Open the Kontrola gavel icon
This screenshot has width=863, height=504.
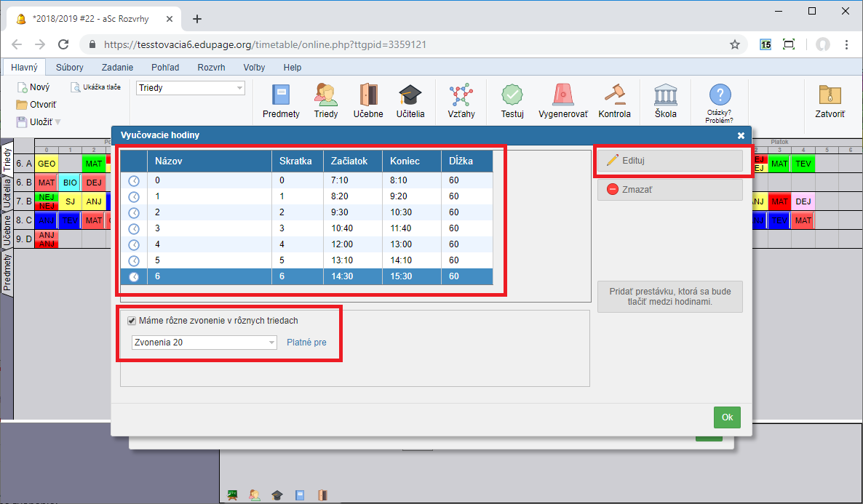[x=614, y=101]
